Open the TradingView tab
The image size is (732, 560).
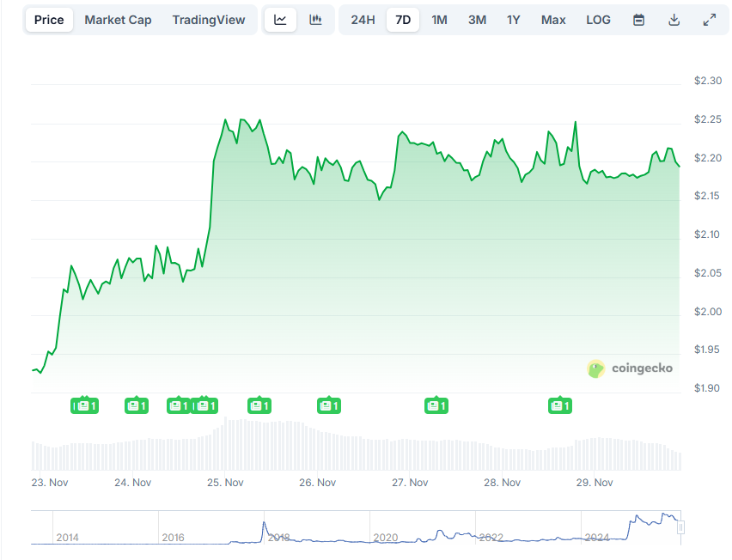click(209, 19)
